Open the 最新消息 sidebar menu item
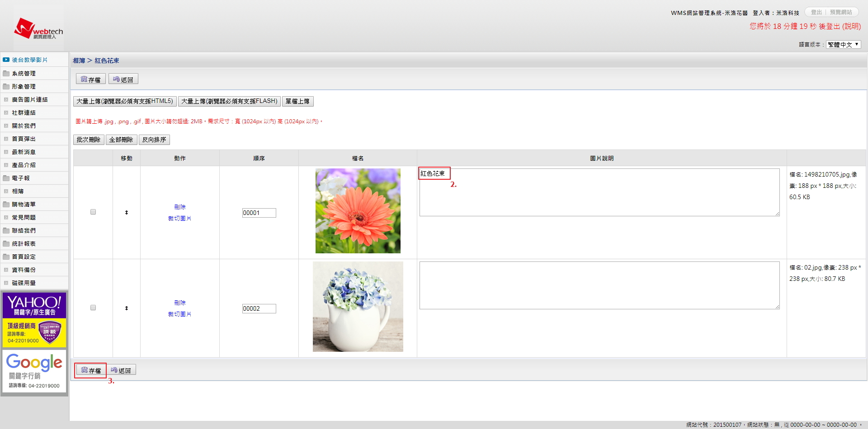This screenshot has width=868, height=429. coord(24,152)
